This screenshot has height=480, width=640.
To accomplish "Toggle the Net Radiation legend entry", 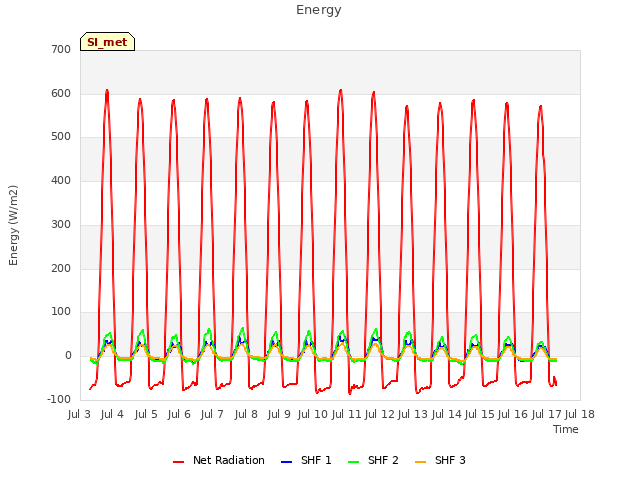I will click(x=219, y=460).
